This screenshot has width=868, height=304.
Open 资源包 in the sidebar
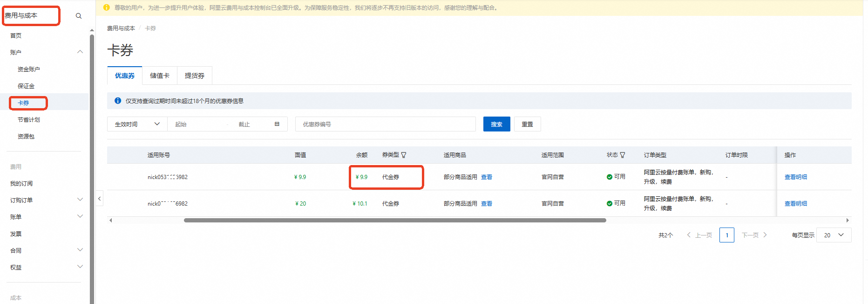tap(26, 136)
